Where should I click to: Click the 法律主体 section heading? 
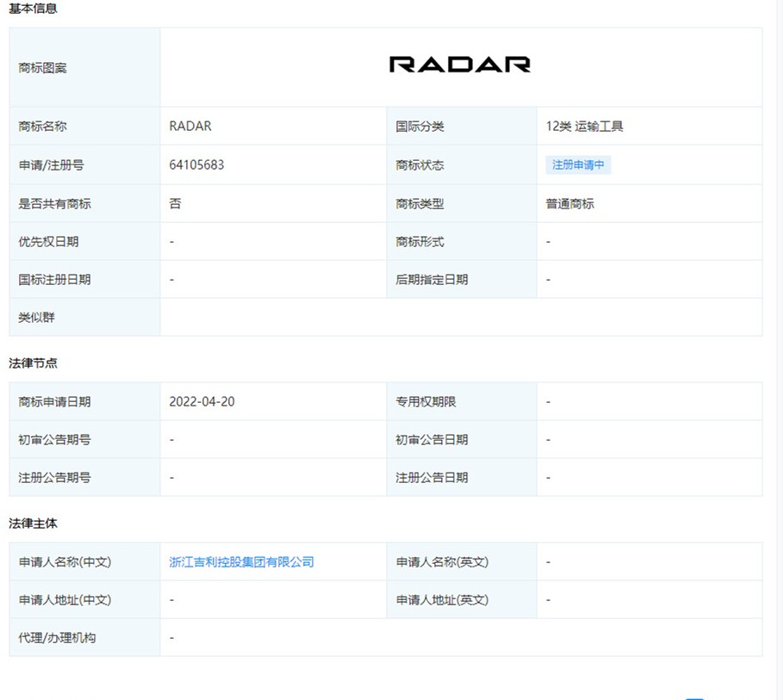[33, 523]
